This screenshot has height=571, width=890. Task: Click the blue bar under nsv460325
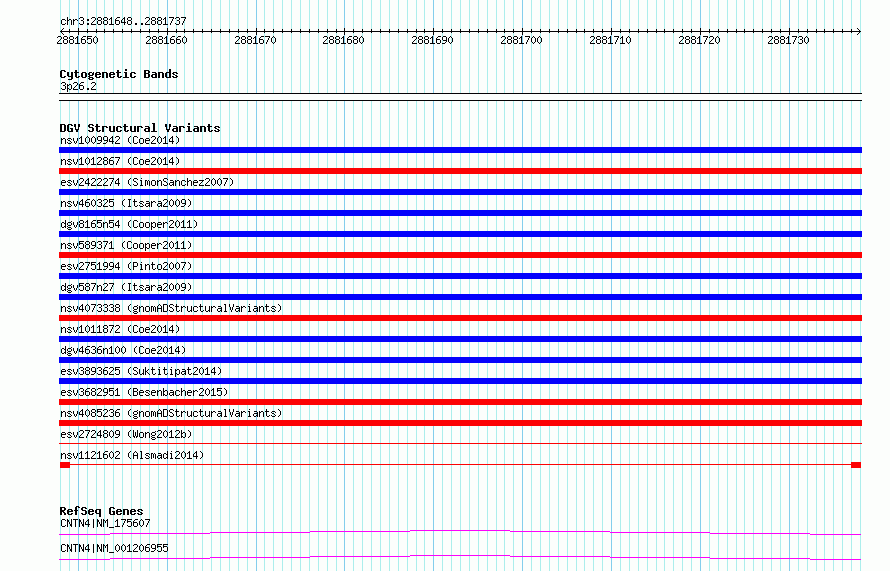(x=460, y=213)
